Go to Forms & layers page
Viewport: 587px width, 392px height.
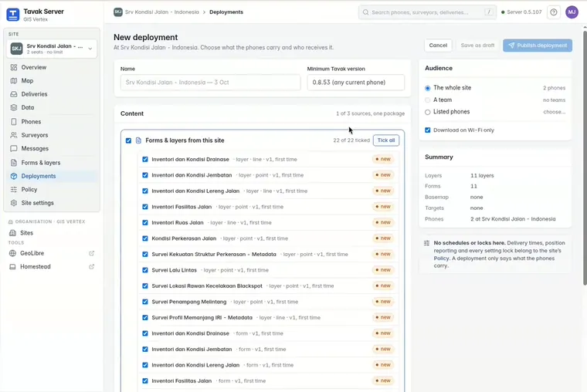coord(40,163)
